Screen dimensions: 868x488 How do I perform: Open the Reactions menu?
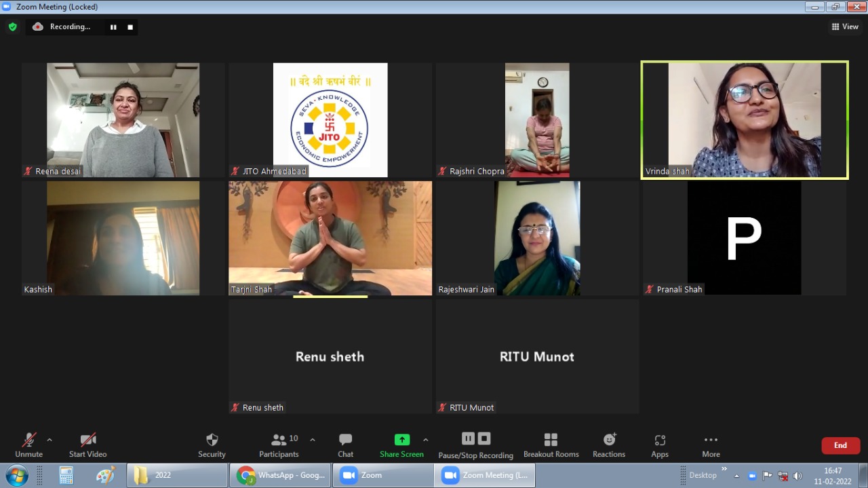(x=609, y=440)
